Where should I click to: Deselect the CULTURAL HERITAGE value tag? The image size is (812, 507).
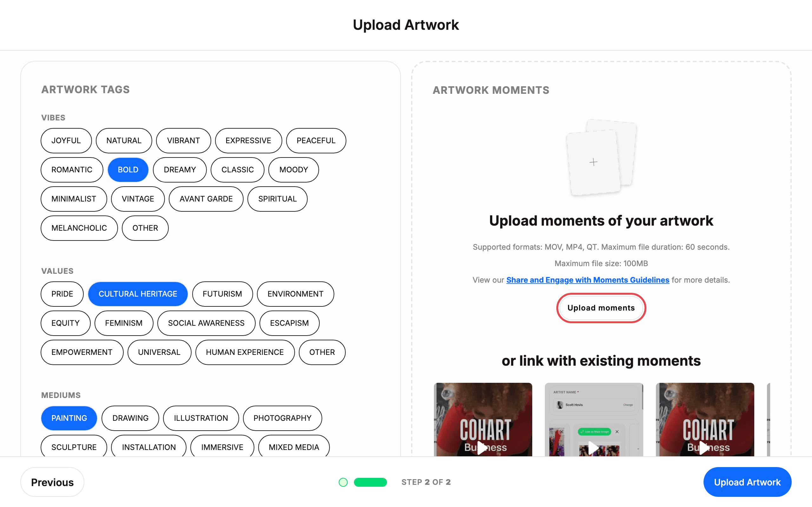point(138,294)
